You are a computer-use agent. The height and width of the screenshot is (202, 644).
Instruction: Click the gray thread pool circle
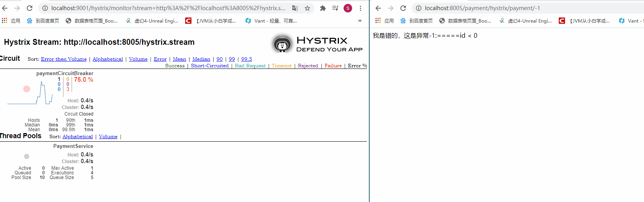point(26,156)
